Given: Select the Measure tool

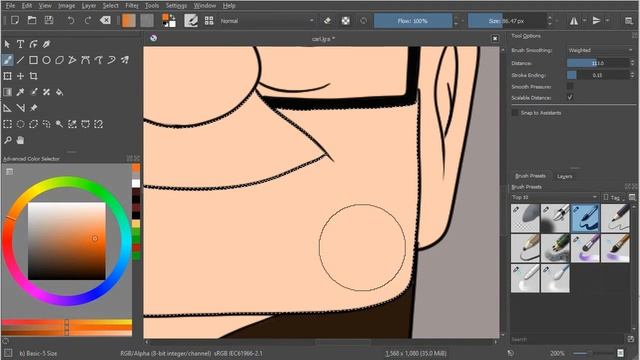Looking at the screenshot, I should 20,108.
